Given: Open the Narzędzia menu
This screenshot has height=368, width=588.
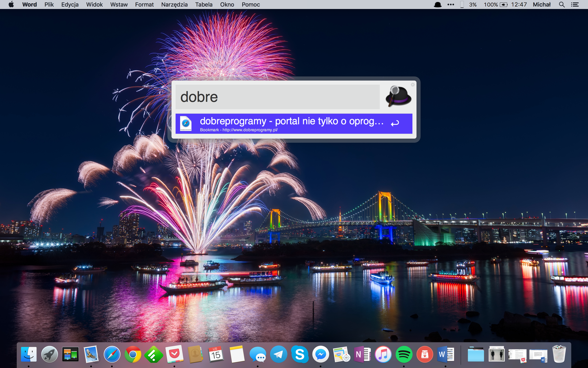Looking at the screenshot, I should coord(174,5).
